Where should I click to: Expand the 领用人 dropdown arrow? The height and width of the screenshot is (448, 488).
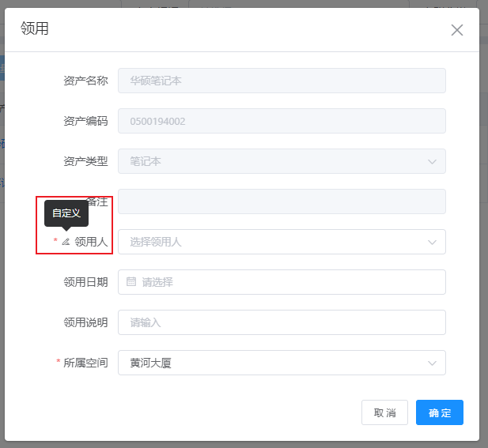[432, 242]
